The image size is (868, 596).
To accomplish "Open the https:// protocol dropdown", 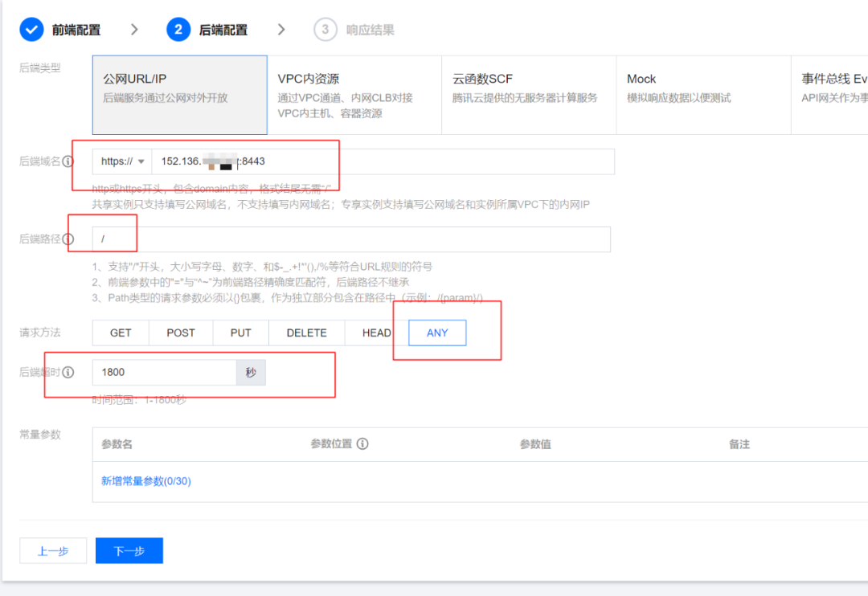I will [122, 161].
